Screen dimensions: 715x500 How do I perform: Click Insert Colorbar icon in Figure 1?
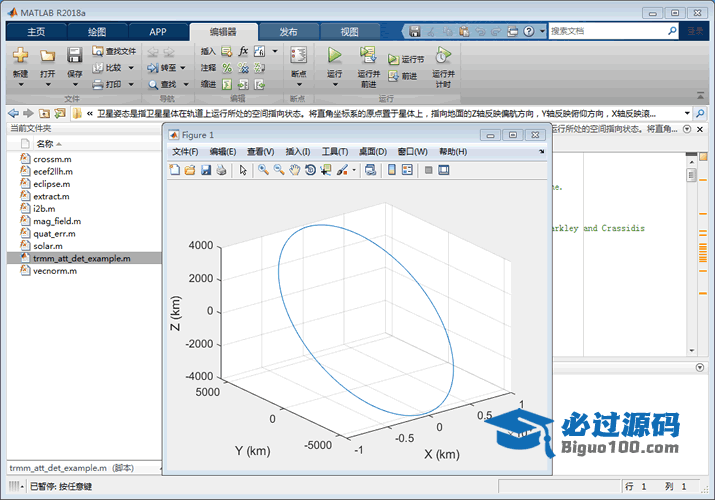coord(391,170)
